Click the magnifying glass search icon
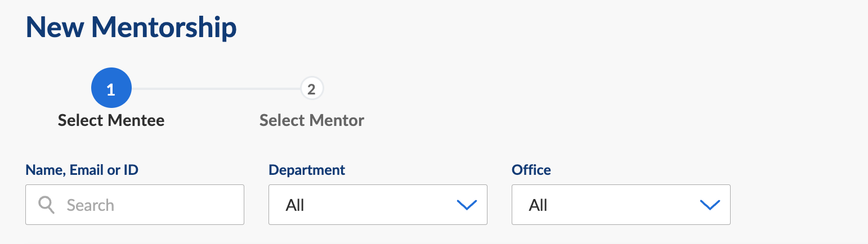Image resolution: width=868 pixels, height=244 pixels. coord(46,205)
